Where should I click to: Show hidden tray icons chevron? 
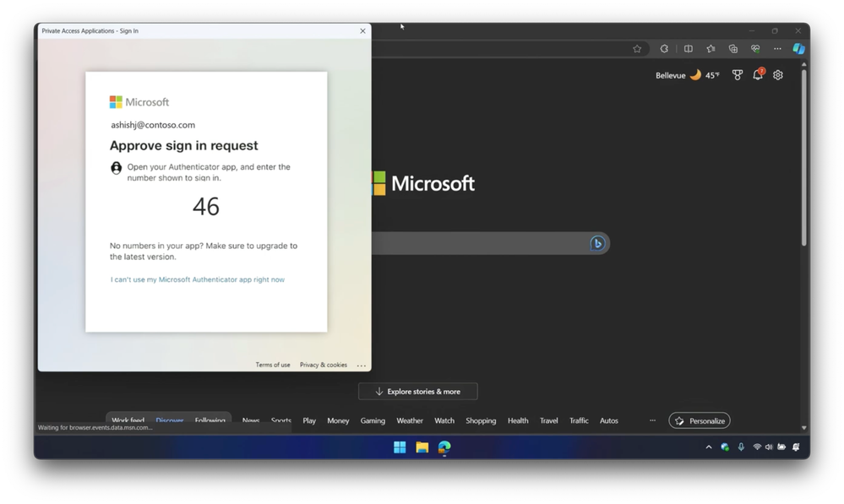click(708, 447)
